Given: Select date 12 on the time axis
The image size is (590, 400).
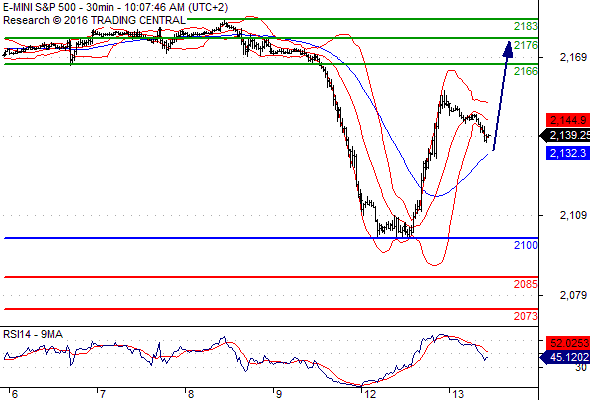Looking at the screenshot, I should (369, 394).
